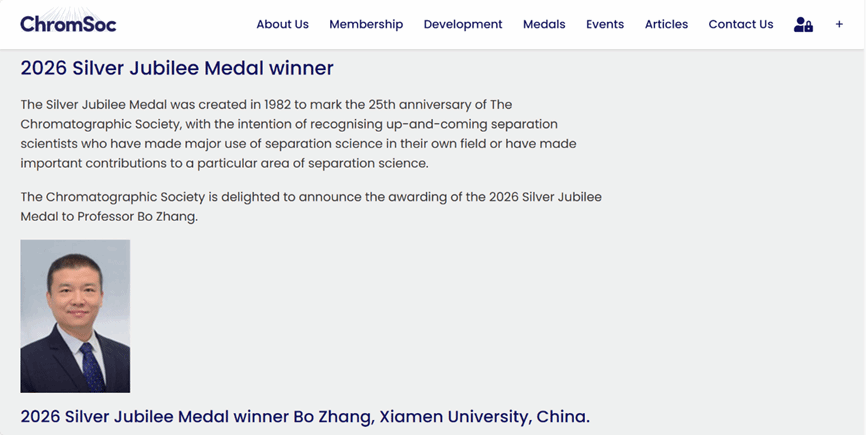Screen dimensions: 866x435
Task: Click the paragraph describing the medal's creation
Action: point(300,134)
